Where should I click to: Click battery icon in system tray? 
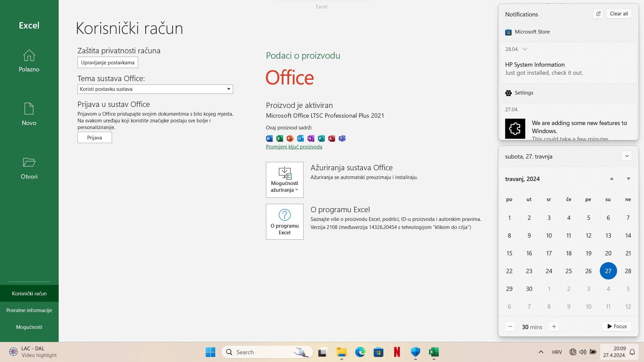[x=593, y=352]
